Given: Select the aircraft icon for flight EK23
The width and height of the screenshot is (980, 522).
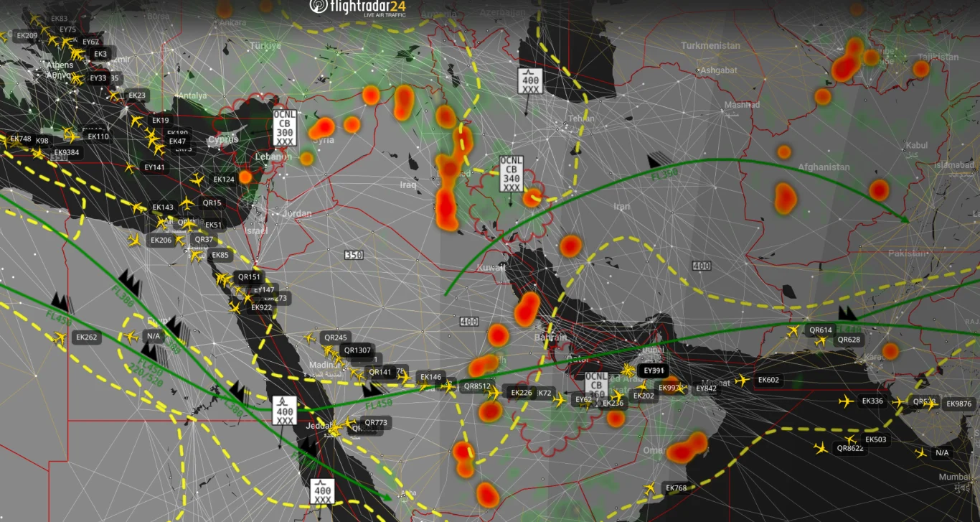Looking at the screenshot, I should point(113,95).
